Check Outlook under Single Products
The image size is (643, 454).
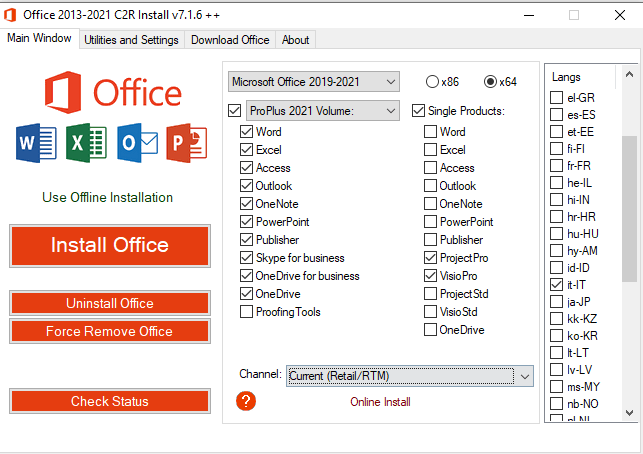pyautogui.click(x=430, y=186)
